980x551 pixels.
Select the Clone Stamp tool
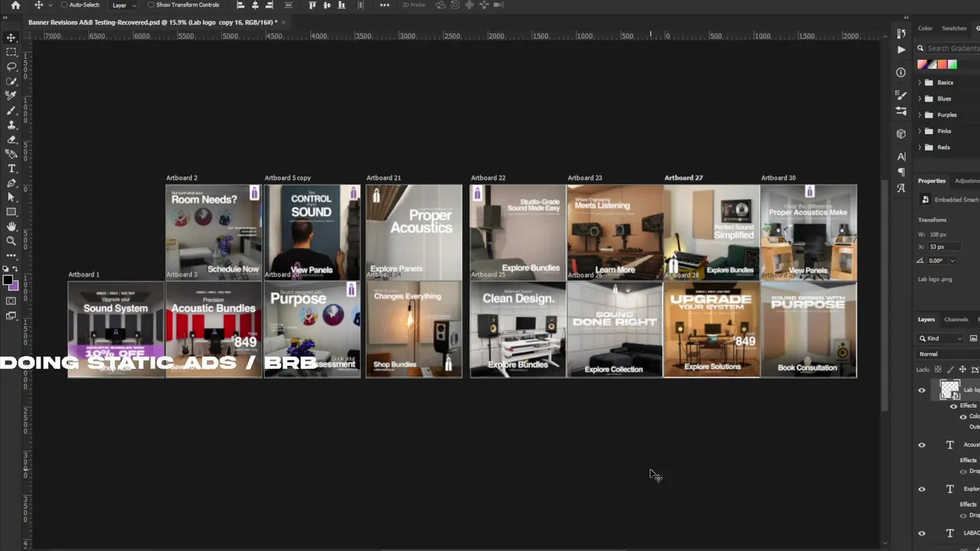[11, 125]
